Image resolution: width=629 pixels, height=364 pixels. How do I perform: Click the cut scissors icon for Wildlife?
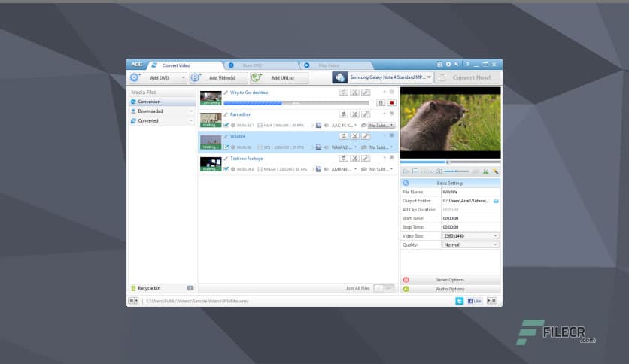point(354,136)
